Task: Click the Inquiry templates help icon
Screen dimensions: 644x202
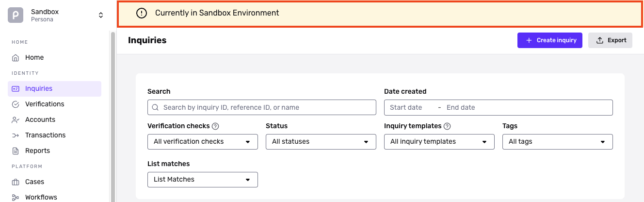Action: 448,126
